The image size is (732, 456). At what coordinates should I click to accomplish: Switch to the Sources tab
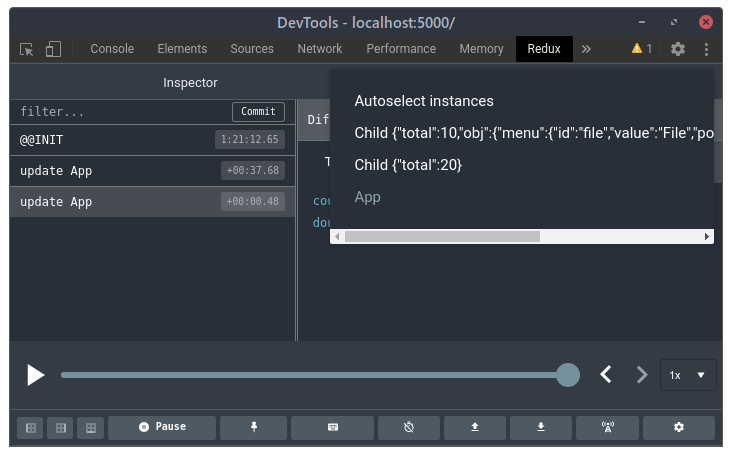pos(252,49)
